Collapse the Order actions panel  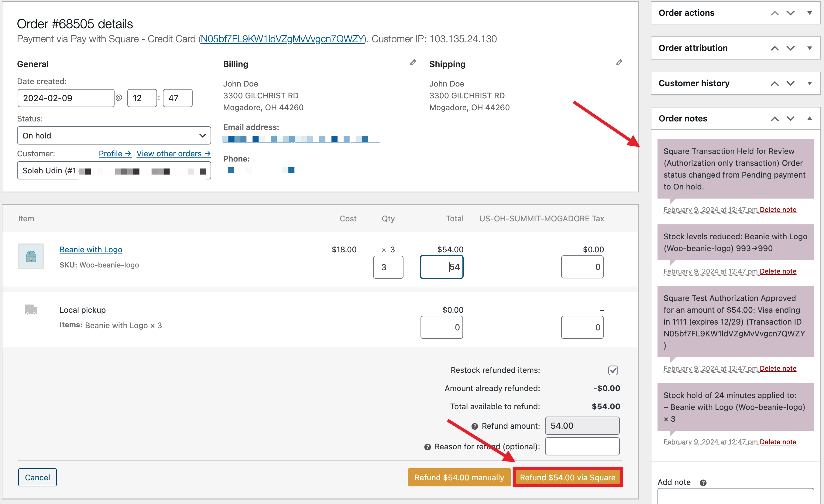pyautogui.click(x=810, y=13)
